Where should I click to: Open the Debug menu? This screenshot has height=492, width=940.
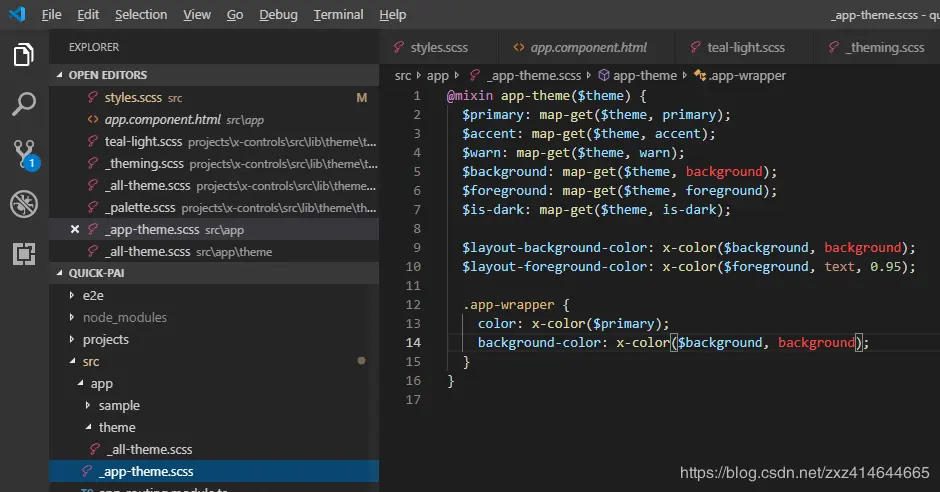coord(278,14)
